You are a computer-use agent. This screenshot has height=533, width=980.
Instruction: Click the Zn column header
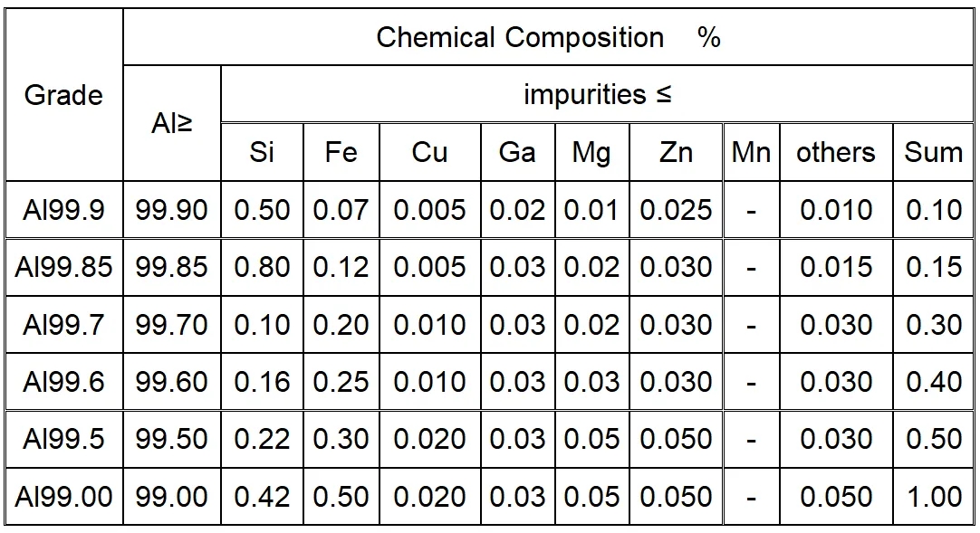[676, 152]
